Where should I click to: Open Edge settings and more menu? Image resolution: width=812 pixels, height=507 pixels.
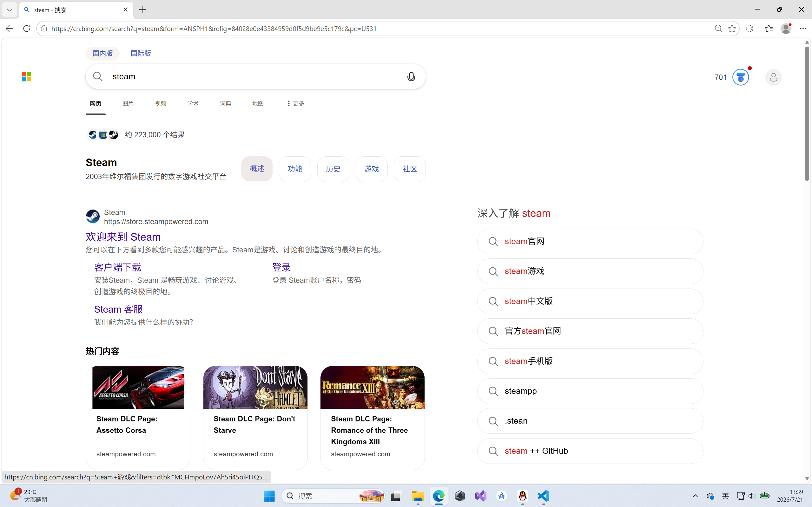point(803,29)
